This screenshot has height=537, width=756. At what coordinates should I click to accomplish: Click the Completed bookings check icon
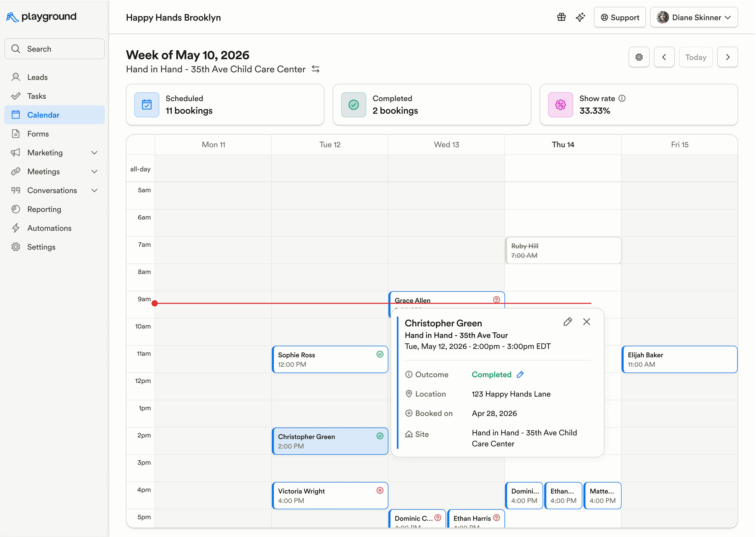[354, 105]
